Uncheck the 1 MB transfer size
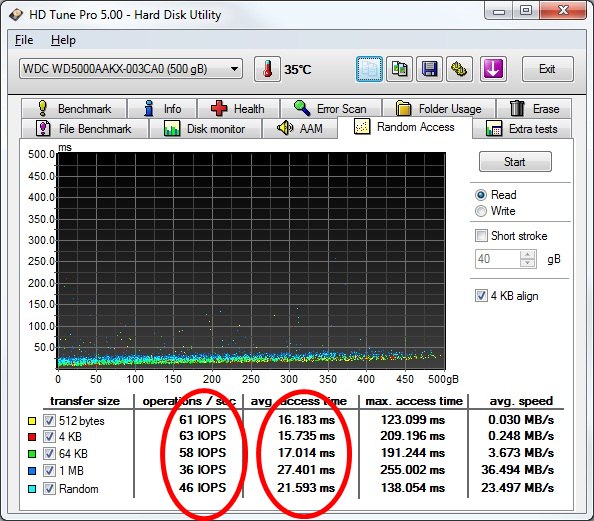This screenshot has height=521, width=594. [x=49, y=471]
